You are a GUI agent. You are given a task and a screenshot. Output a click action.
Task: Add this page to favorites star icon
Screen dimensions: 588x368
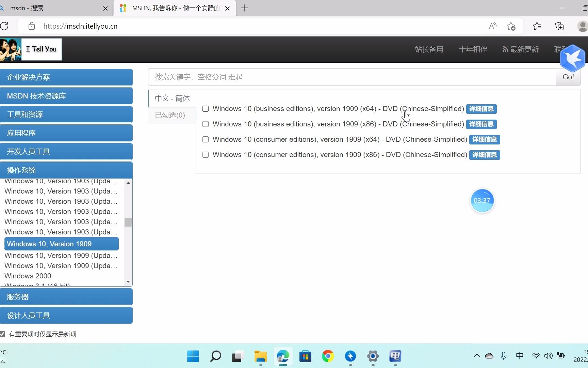click(x=511, y=26)
